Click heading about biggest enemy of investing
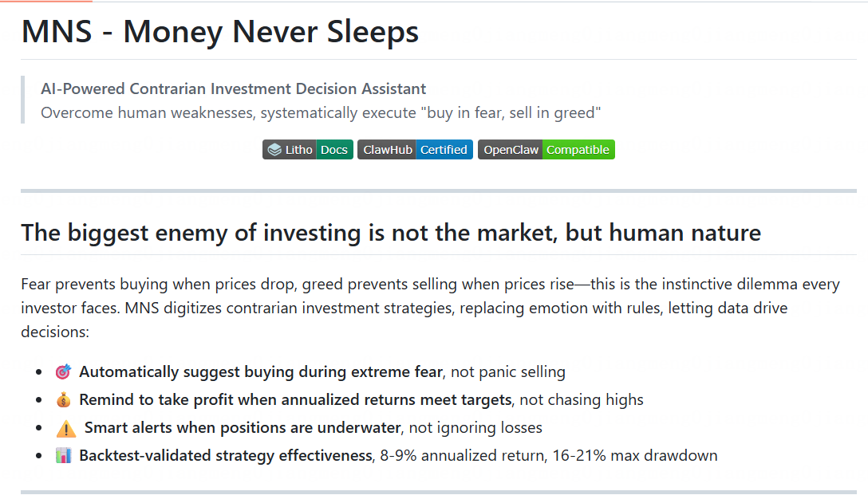Viewport: 868px width, 499px height. tap(391, 233)
